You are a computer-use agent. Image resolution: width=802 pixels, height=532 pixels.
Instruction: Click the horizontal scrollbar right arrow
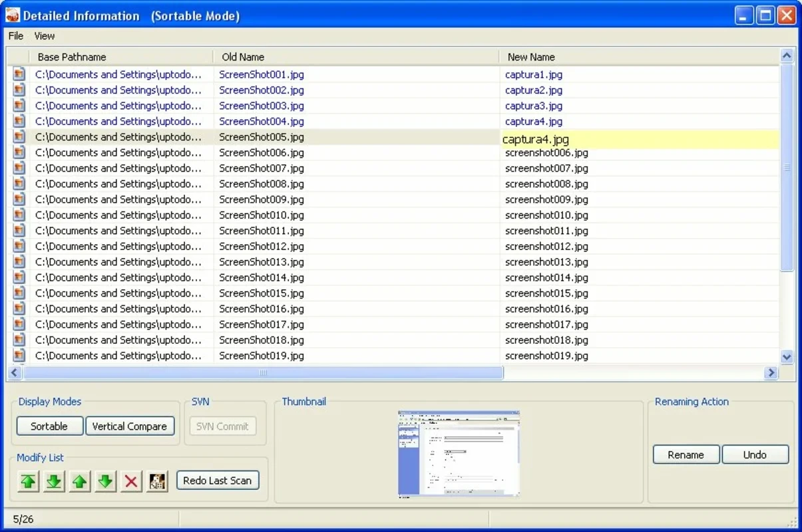pyautogui.click(x=771, y=373)
